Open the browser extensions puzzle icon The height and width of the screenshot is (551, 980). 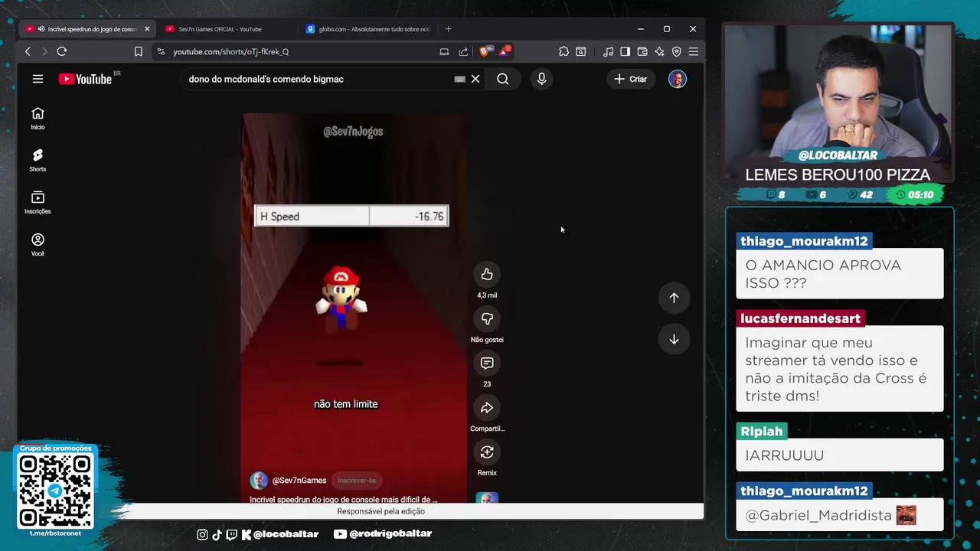click(x=563, y=51)
